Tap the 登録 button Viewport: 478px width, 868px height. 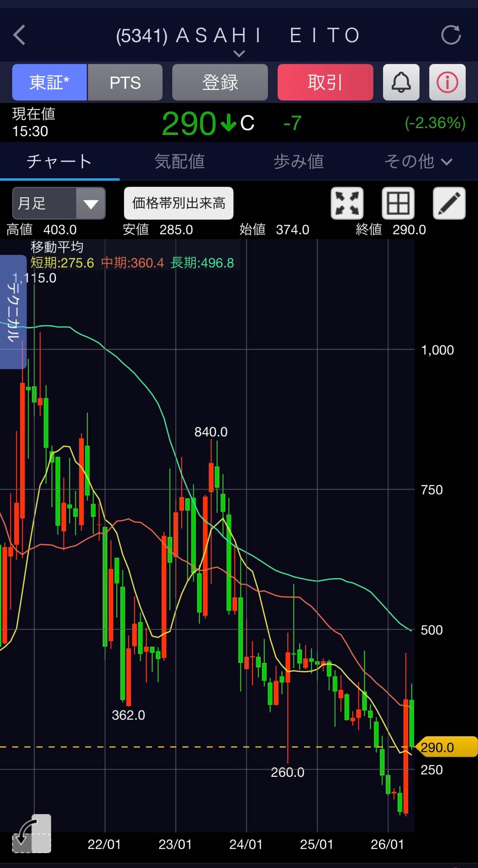click(220, 82)
